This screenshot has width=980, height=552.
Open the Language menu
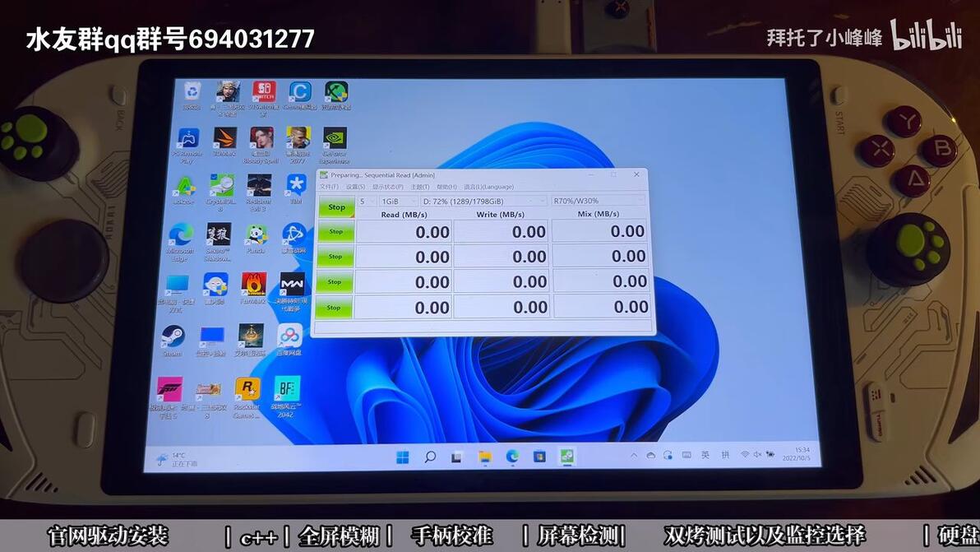pyautogui.click(x=488, y=186)
